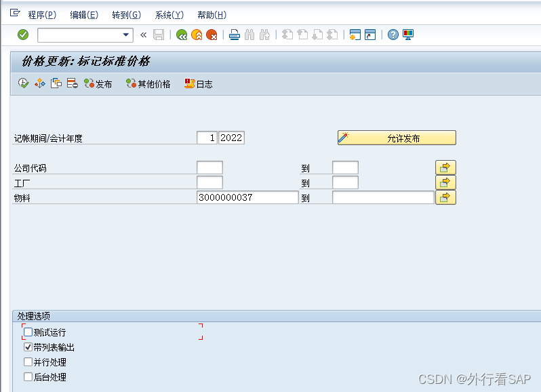Viewport: 541px width, 392px height.
Task: Click the Next Page icon
Action: (317, 35)
